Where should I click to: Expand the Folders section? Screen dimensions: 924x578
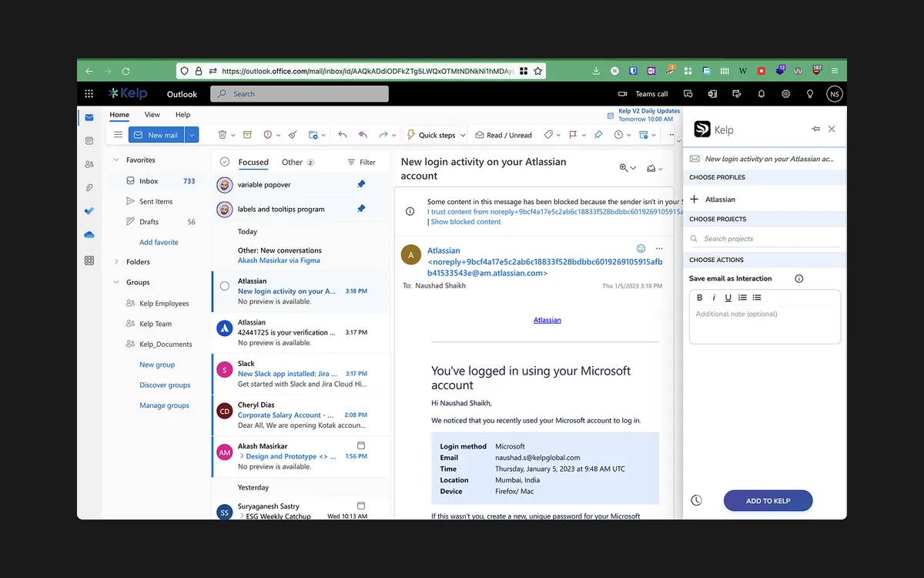click(116, 262)
